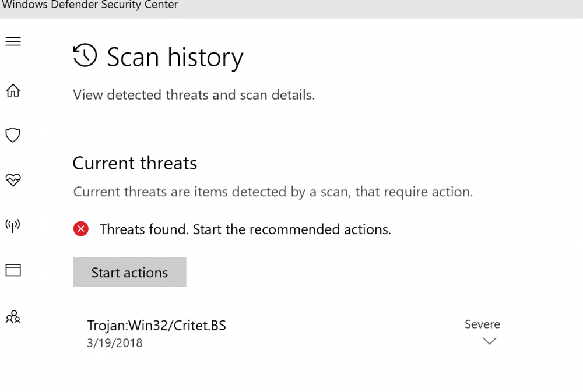
Task: Click the red threats found error icon
Action: (81, 229)
